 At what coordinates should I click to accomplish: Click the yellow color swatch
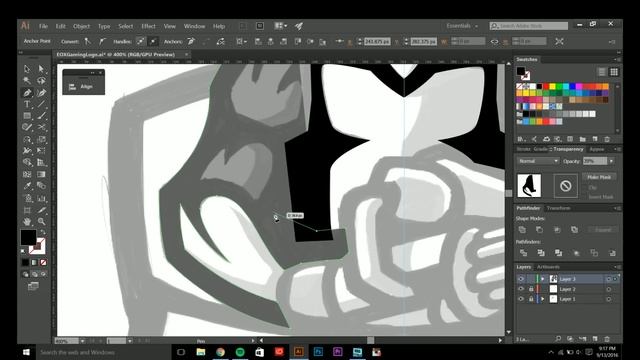tap(552, 87)
